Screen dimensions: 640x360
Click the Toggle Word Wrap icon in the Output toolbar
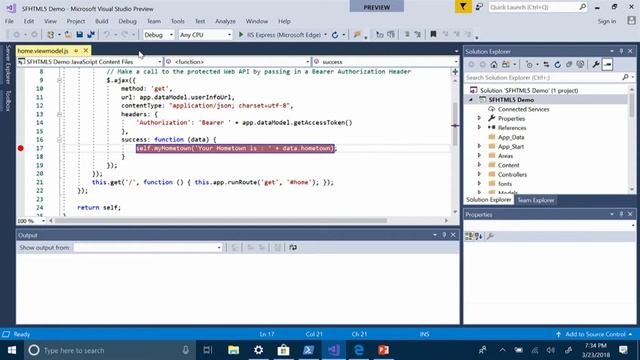click(293, 247)
